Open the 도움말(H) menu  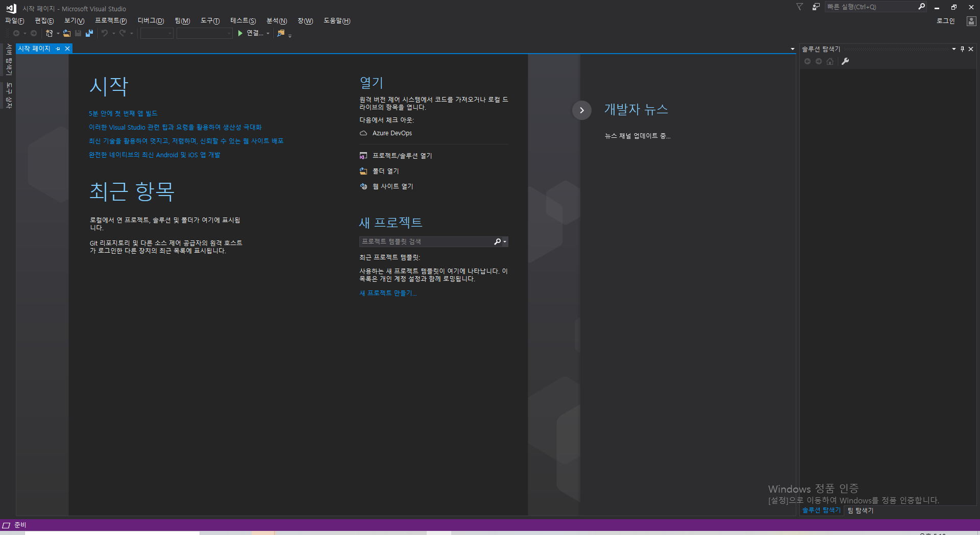click(x=337, y=21)
